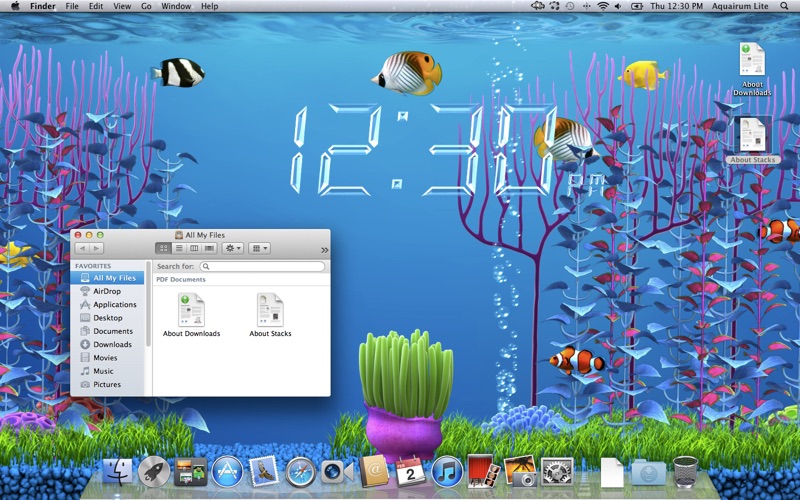This screenshot has width=800, height=500.
Task: Open the Action gear dropdown in Finder
Action: point(233,248)
